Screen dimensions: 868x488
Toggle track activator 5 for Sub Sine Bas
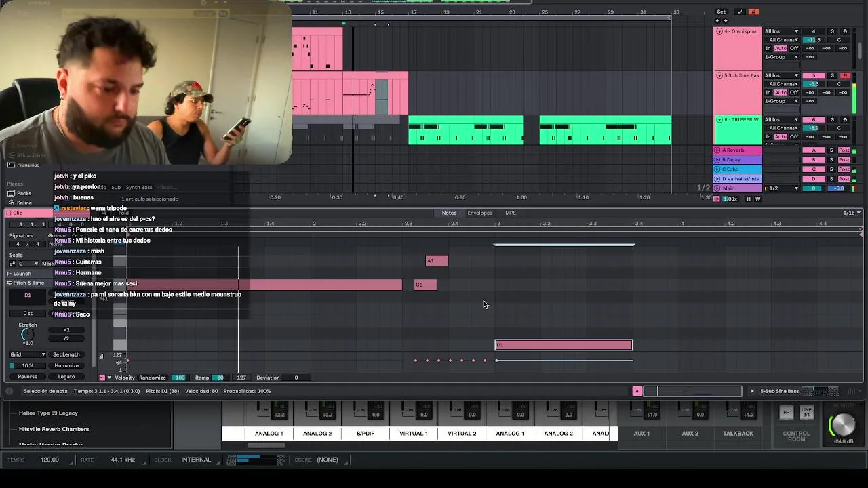(x=814, y=75)
